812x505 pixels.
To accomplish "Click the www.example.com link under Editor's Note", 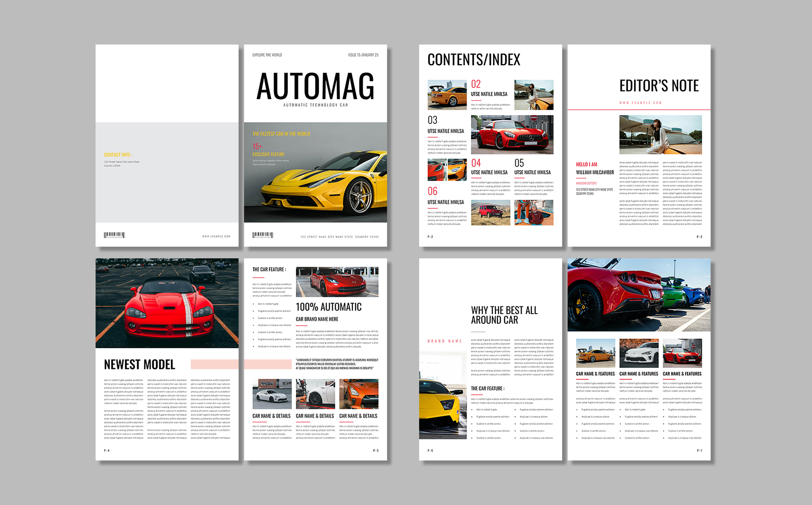I will pyautogui.click(x=640, y=103).
